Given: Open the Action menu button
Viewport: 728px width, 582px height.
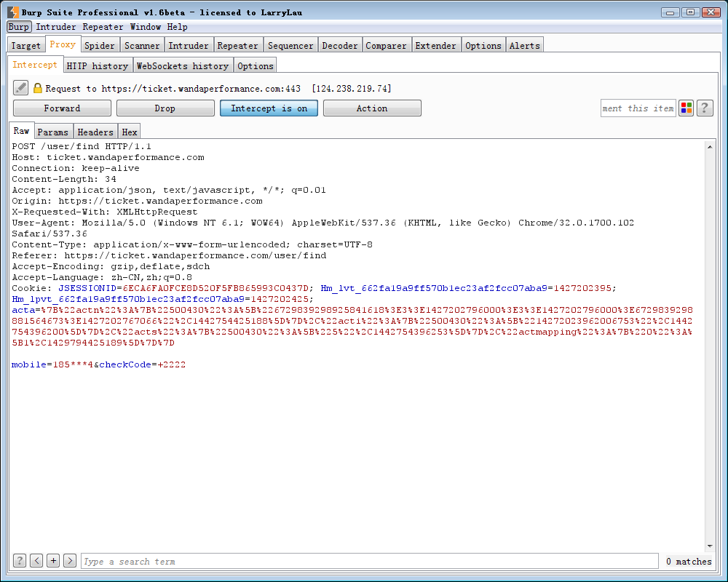Looking at the screenshot, I should [372, 108].
